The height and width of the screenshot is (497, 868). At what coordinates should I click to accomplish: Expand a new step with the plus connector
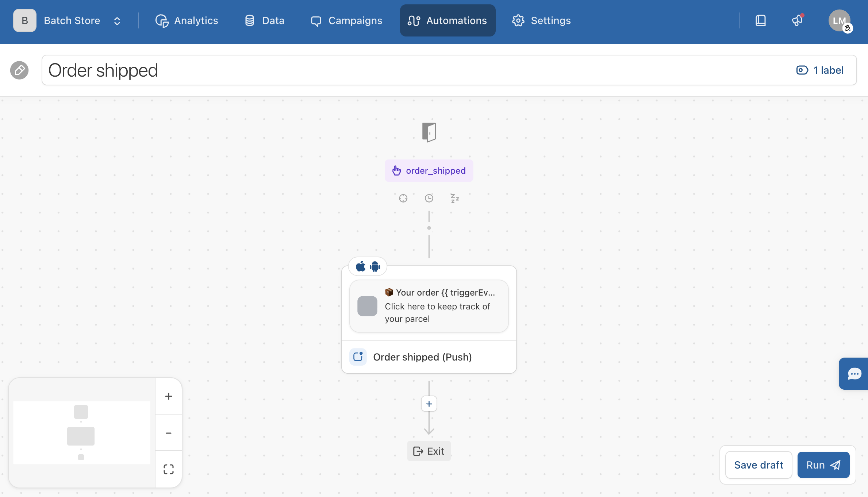coord(429,404)
